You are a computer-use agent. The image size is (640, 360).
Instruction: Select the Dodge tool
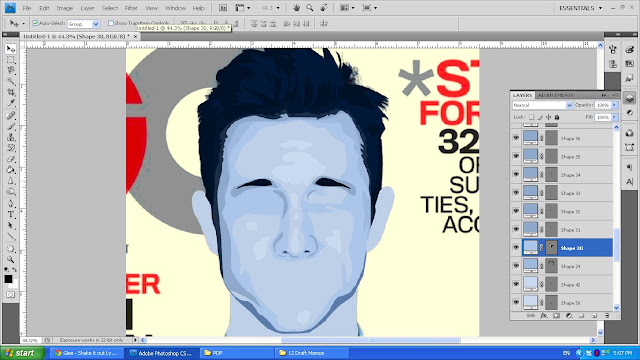click(11, 192)
